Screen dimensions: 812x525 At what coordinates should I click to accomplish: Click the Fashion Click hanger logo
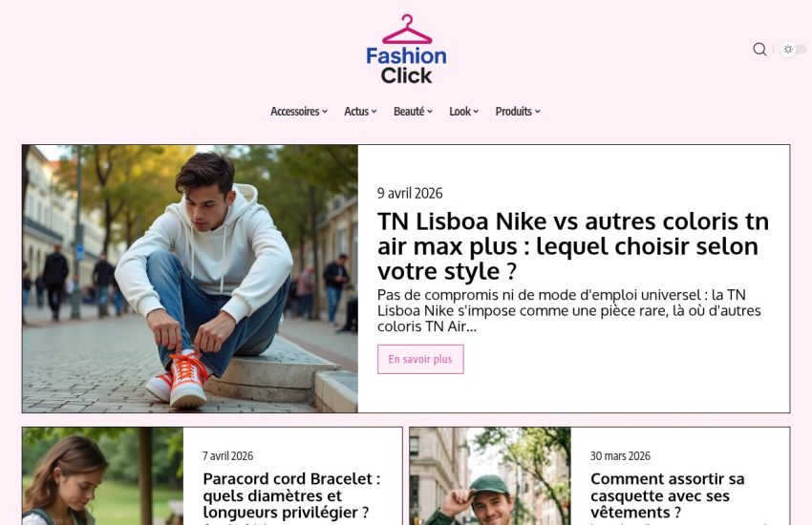pos(407,49)
